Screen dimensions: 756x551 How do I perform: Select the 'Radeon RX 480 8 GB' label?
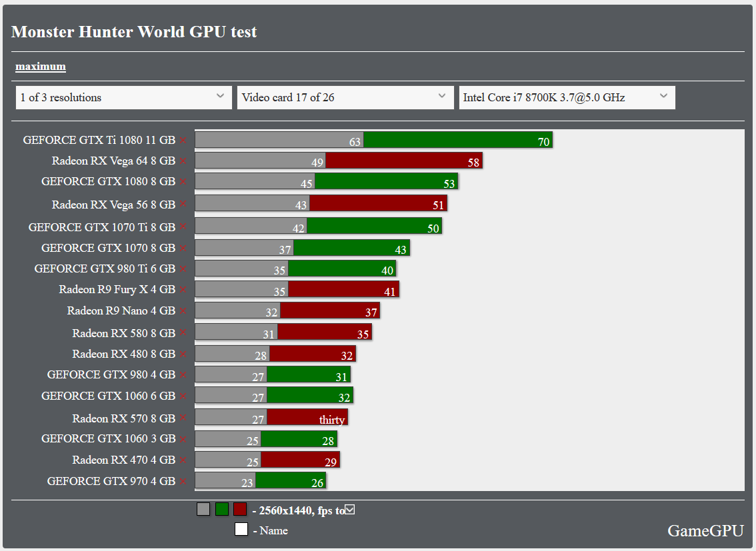coord(124,354)
